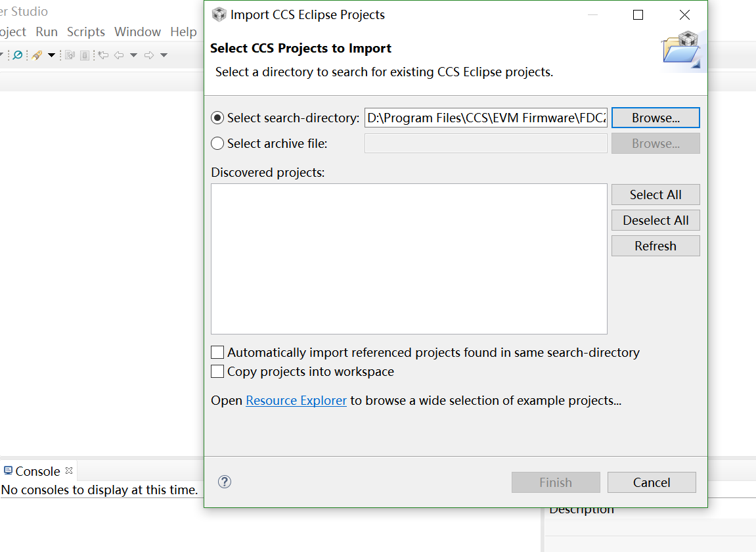Enable automatically import referenced projects

coord(217,353)
